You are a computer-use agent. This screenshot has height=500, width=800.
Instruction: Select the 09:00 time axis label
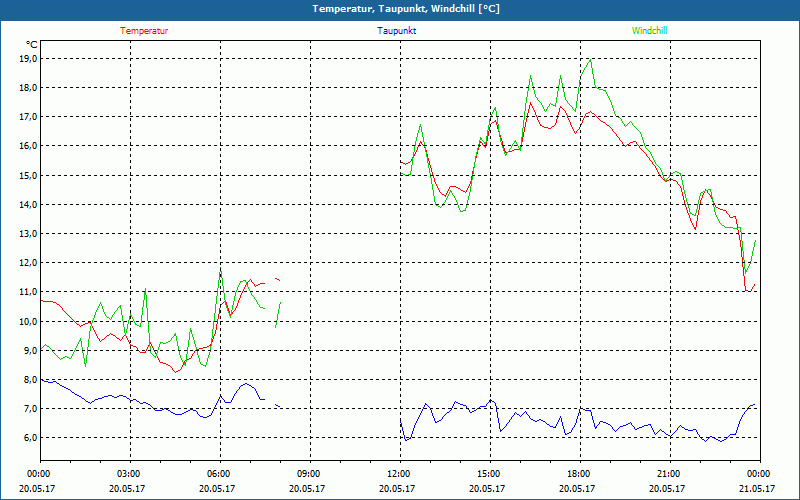point(308,474)
